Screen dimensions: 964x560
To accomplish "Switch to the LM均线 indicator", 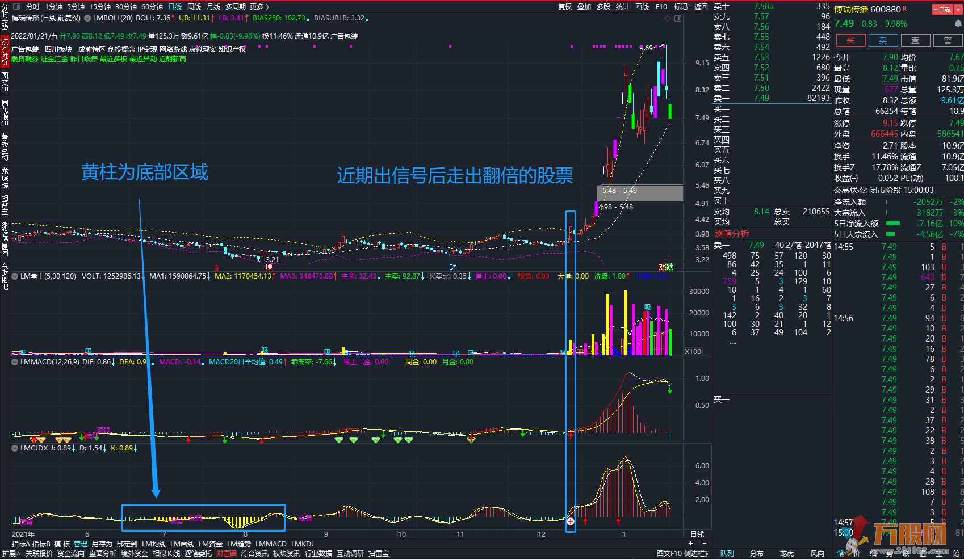I will [x=154, y=544].
